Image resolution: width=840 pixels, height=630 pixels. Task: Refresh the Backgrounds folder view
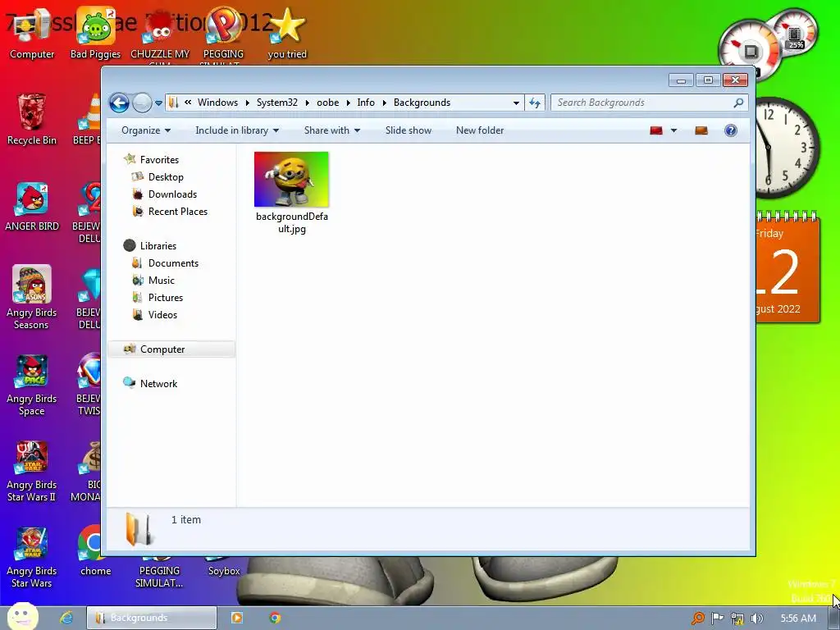(x=535, y=103)
